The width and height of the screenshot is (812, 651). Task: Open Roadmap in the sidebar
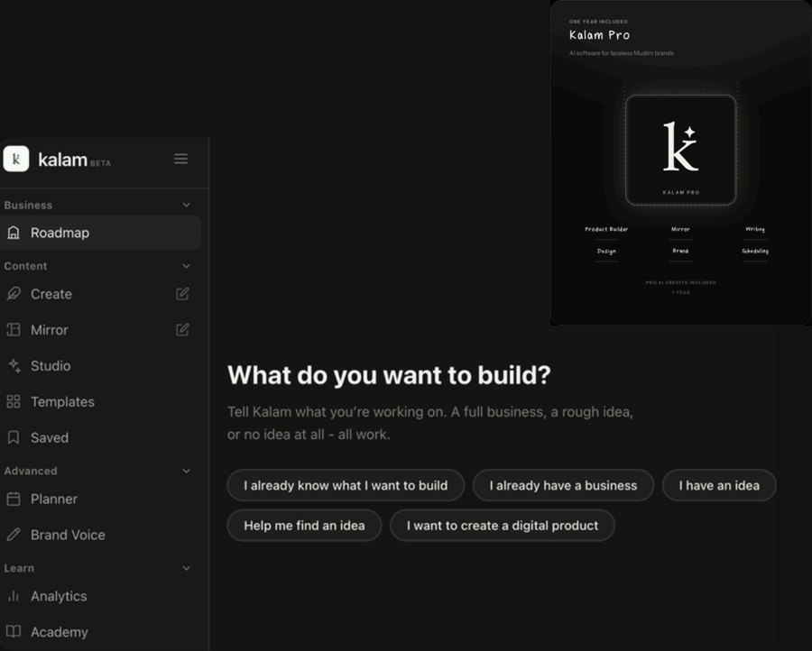pos(100,233)
